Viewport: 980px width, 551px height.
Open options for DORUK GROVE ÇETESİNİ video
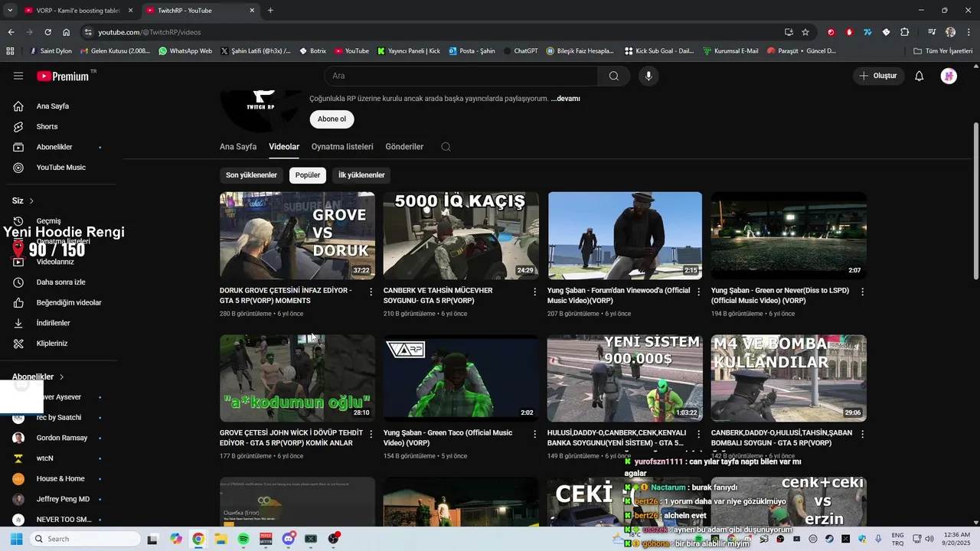(371, 292)
